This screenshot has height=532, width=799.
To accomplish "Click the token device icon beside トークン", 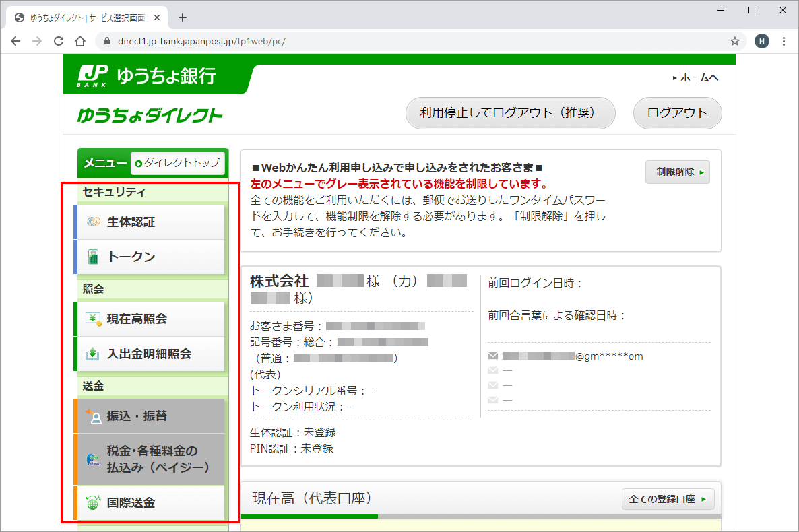I will [x=93, y=257].
